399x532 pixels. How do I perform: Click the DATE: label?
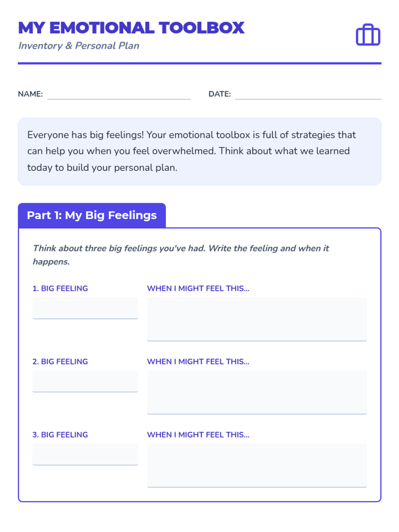coord(219,94)
